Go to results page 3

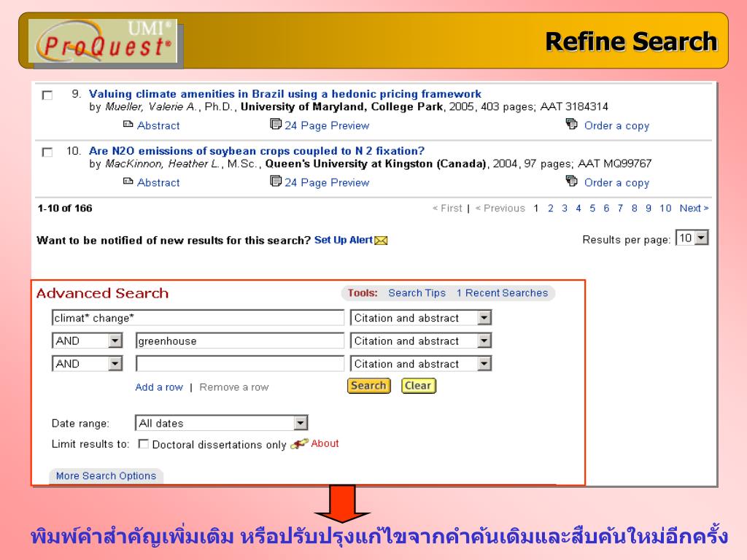pyautogui.click(x=565, y=208)
